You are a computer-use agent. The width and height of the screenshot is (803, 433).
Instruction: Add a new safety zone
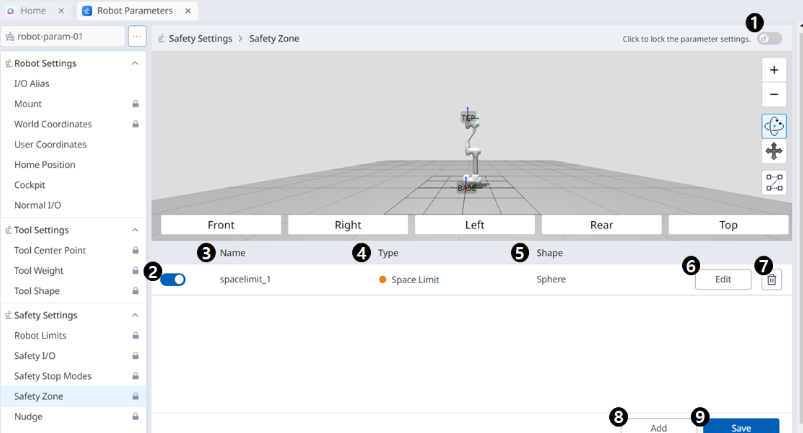(x=658, y=427)
